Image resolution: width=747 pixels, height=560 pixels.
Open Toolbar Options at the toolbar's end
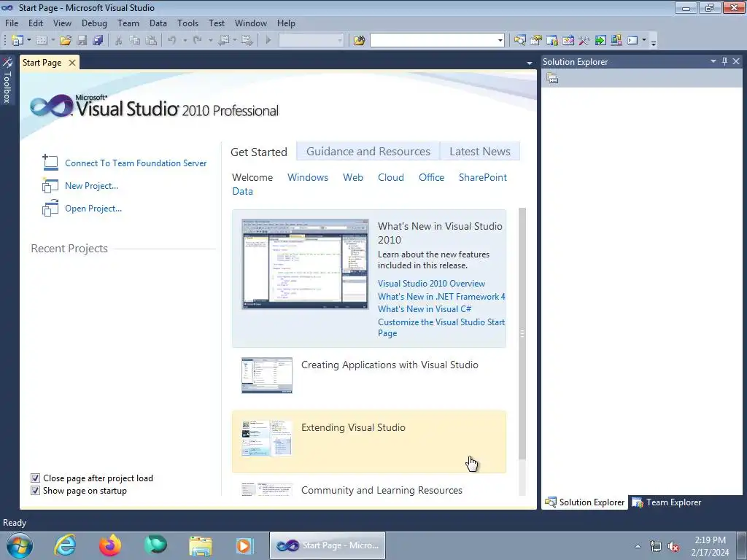654,43
